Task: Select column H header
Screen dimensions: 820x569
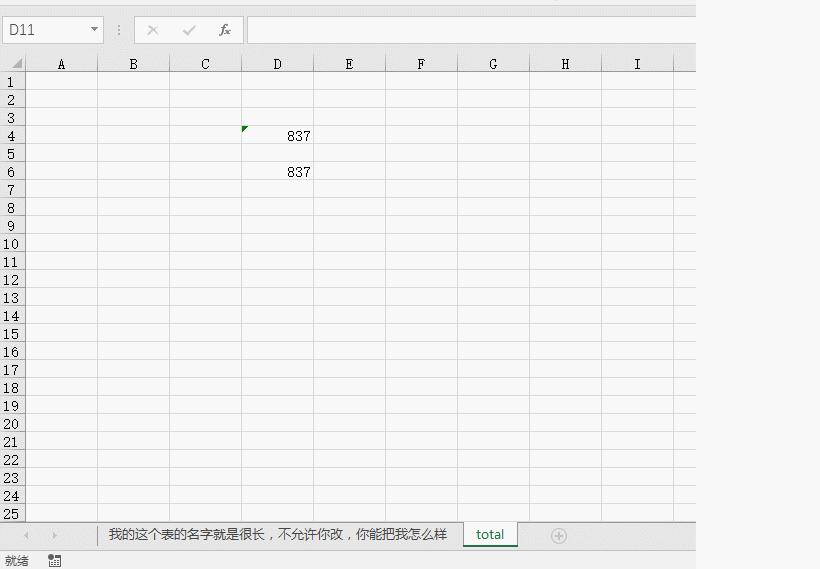Action: click(x=565, y=64)
